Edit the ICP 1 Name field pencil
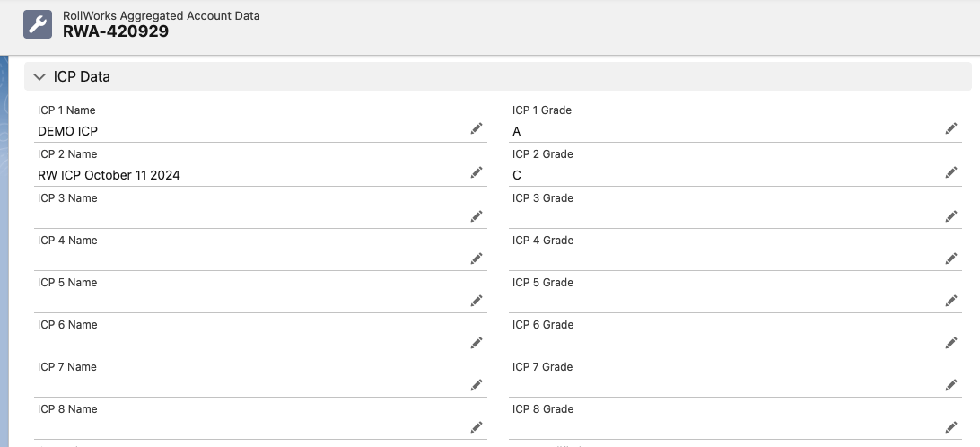The width and height of the screenshot is (980, 447). [477, 128]
